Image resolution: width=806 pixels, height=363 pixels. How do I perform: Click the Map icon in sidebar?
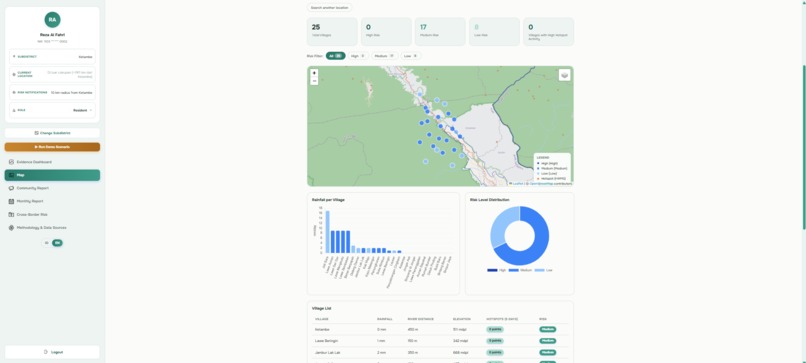pyautogui.click(x=11, y=175)
